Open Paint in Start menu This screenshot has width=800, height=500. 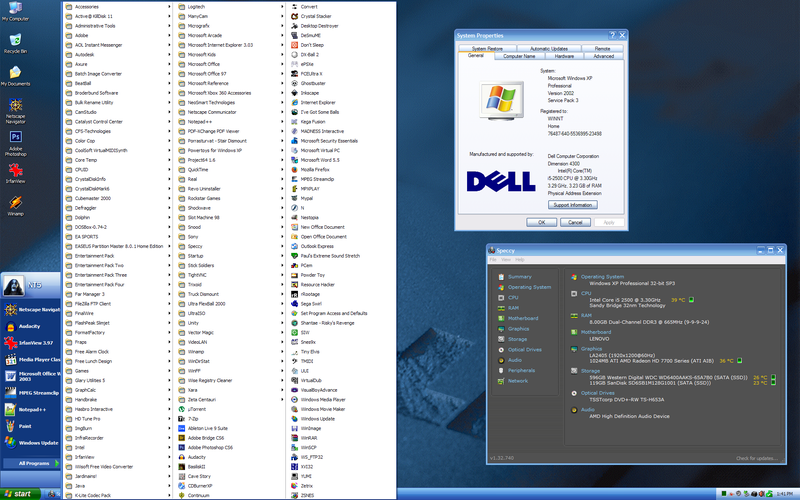pos(31,426)
